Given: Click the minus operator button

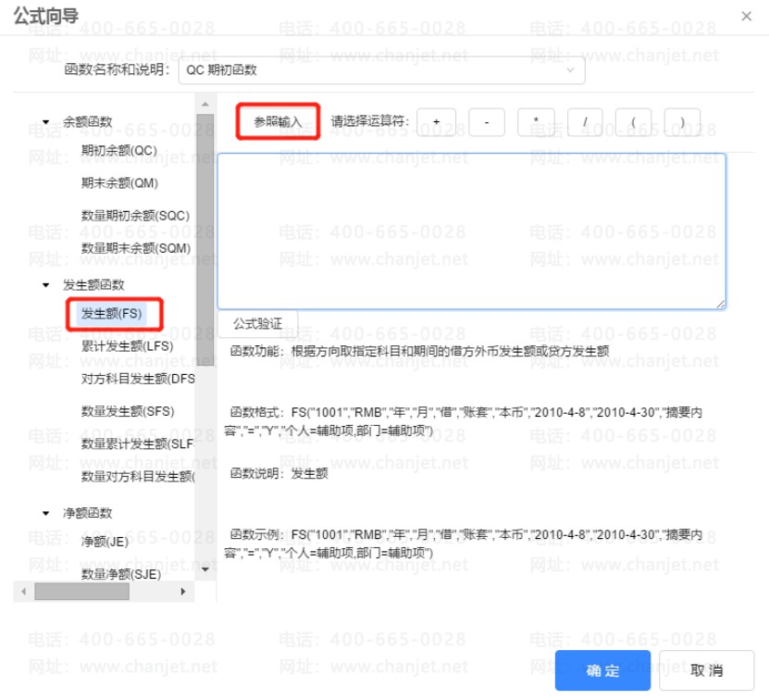Looking at the screenshot, I should pyautogui.click(x=486, y=121).
